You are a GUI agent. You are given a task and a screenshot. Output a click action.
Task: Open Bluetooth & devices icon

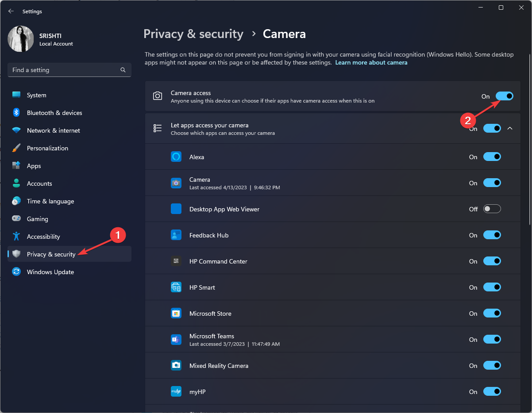click(16, 113)
